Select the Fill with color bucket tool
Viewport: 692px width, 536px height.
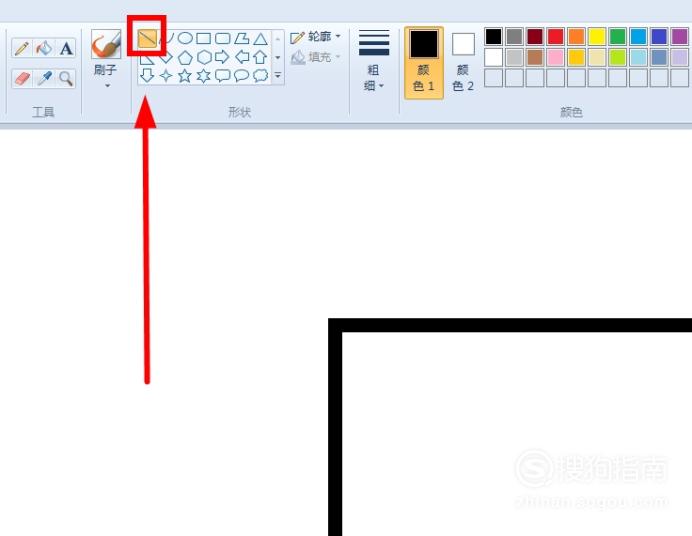43,48
